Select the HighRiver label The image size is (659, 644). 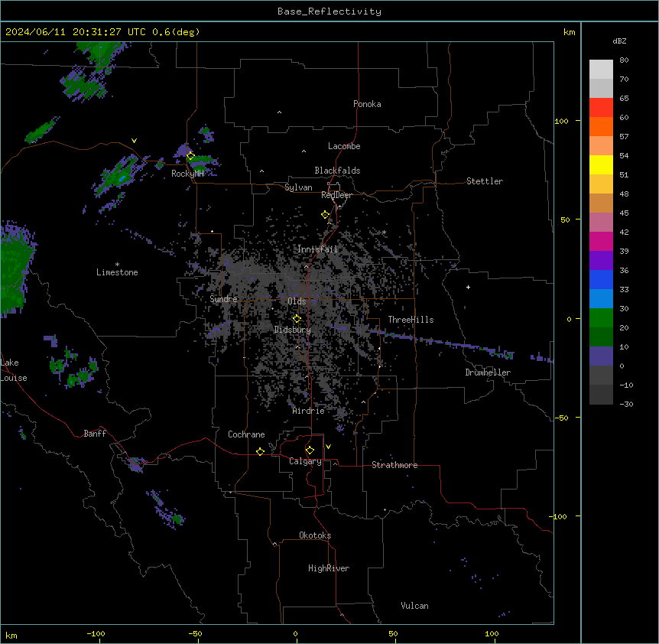329,568
